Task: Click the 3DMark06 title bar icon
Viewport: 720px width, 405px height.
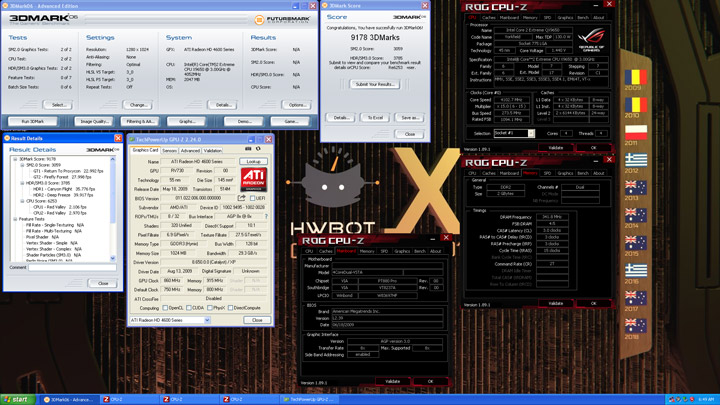Action: click(6, 6)
